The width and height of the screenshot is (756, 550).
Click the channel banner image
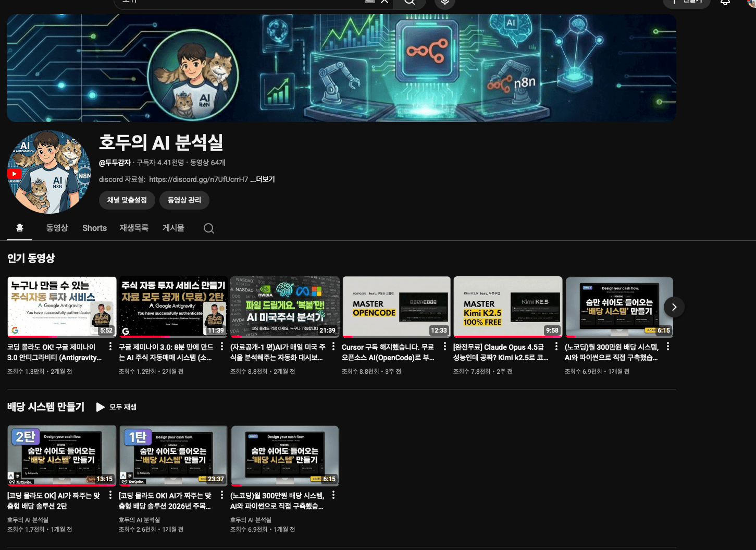(x=342, y=68)
